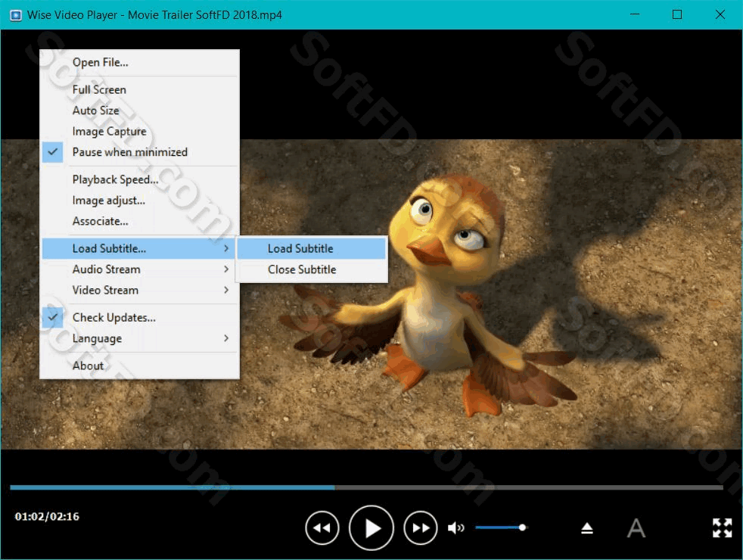Choose Close Subtitle in the submenu

(x=312, y=269)
